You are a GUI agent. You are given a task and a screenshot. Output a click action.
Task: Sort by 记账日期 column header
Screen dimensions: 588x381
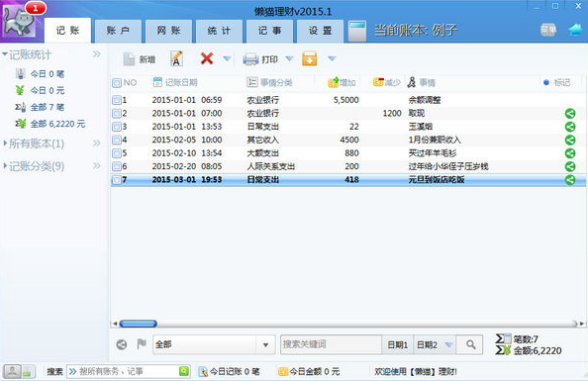click(x=175, y=82)
